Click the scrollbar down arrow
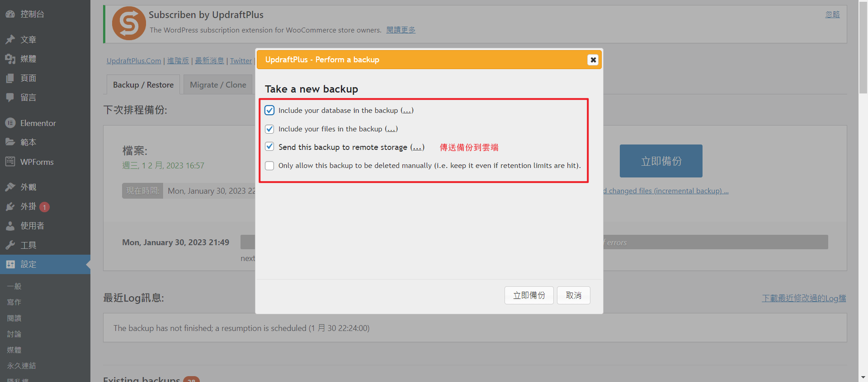The image size is (868, 382). [863, 377]
